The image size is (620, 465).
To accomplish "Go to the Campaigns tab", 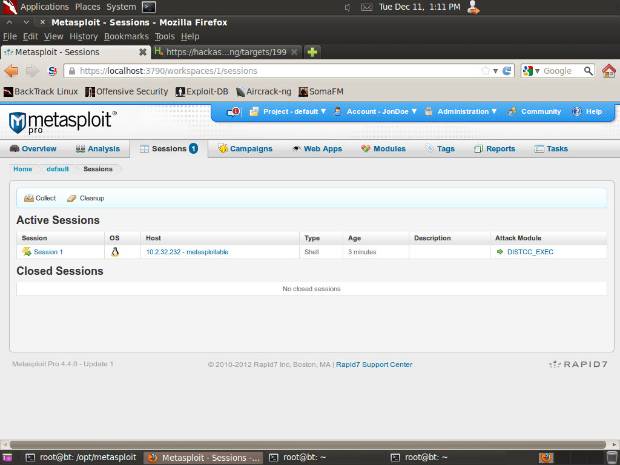I will click(x=245, y=148).
